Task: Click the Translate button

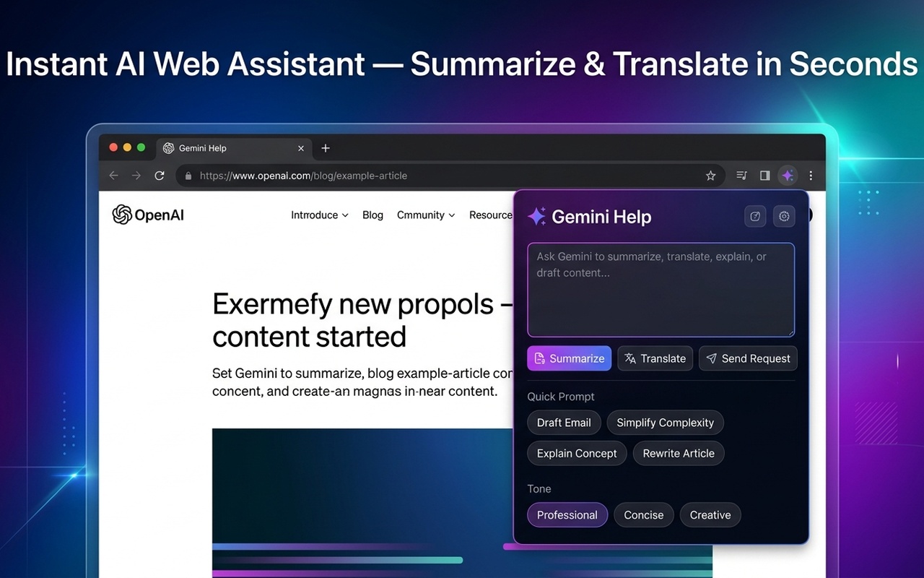Action: click(x=655, y=358)
